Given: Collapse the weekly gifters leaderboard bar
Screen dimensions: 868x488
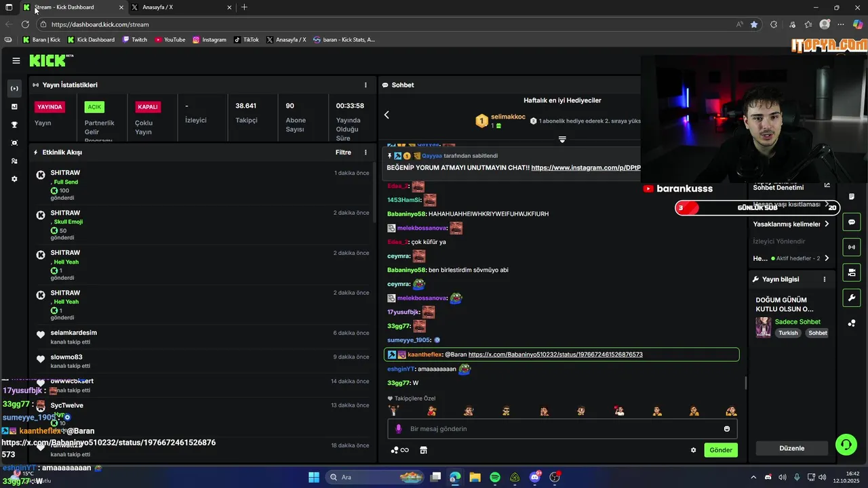Looking at the screenshot, I should pyautogui.click(x=562, y=140).
